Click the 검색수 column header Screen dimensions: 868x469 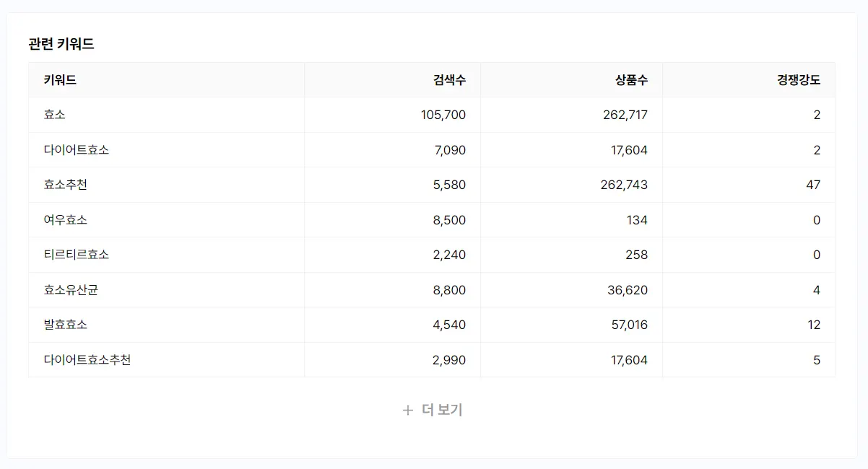click(x=449, y=80)
